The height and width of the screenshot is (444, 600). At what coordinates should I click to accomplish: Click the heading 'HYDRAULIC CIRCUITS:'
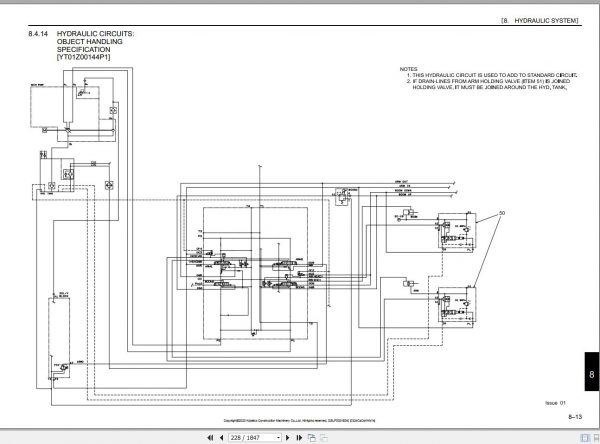[96, 34]
